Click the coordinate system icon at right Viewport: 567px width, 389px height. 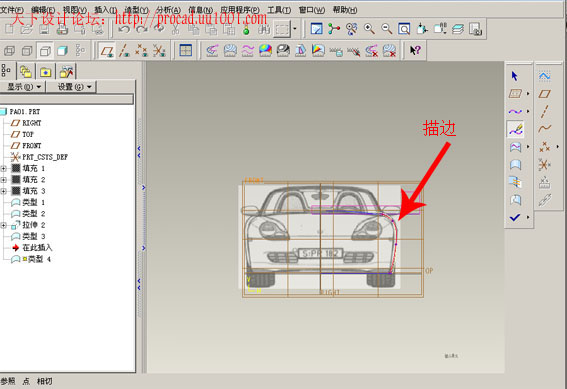point(545,164)
